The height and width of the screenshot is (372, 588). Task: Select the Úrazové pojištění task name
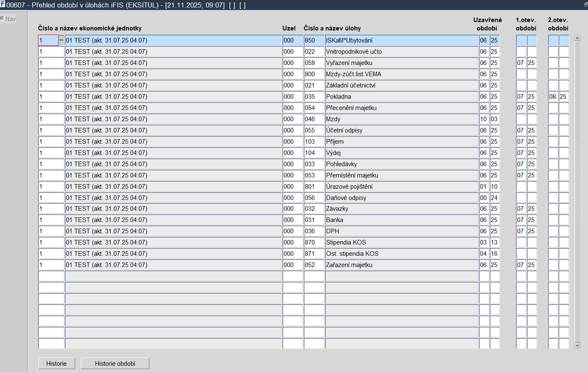click(402, 187)
